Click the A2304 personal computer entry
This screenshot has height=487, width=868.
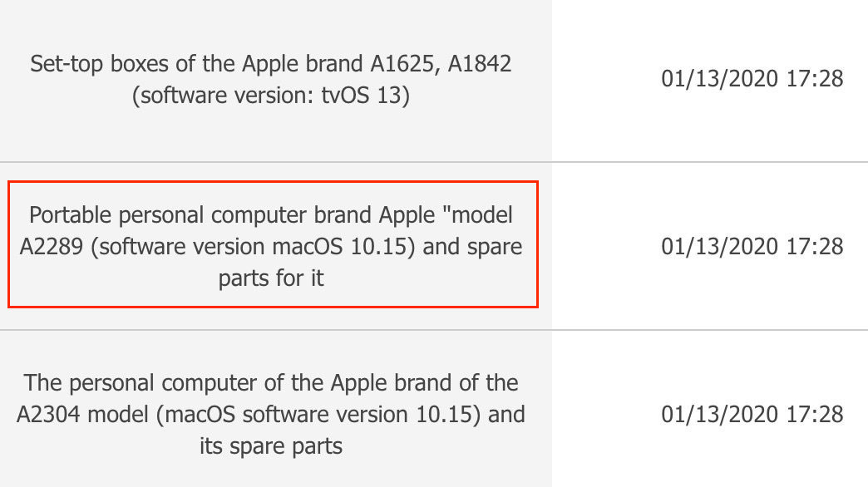pyautogui.click(x=271, y=414)
